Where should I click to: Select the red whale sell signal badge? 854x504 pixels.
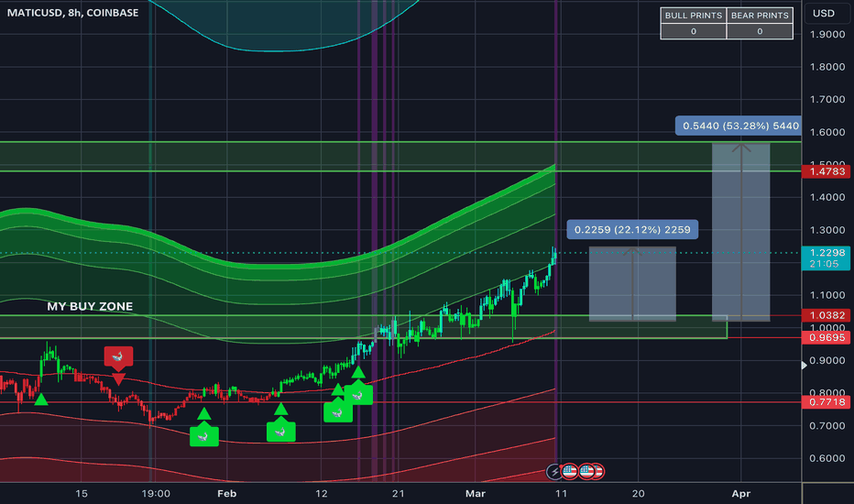point(118,356)
